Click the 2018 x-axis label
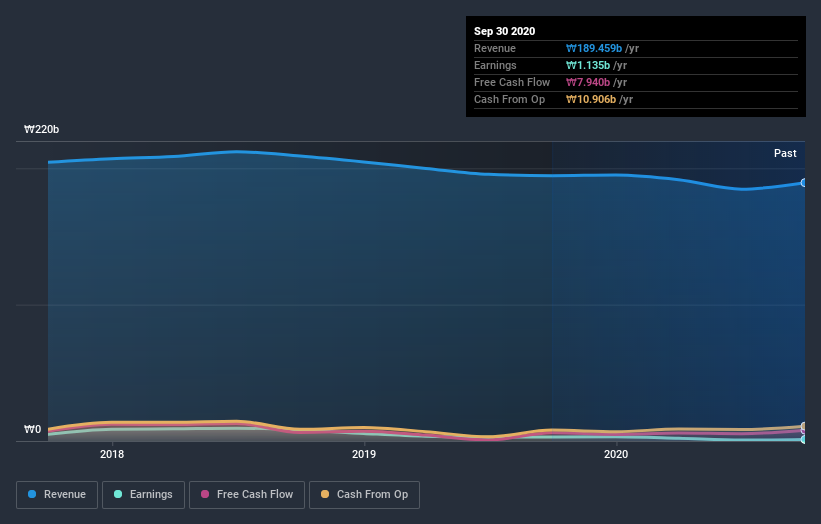This screenshot has height=524, width=821. click(x=112, y=454)
